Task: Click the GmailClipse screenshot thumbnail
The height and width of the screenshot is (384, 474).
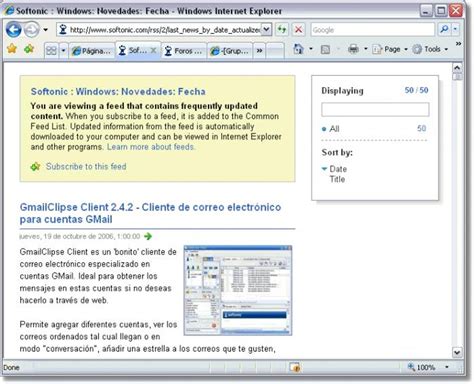Action: click(x=238, y=290)
